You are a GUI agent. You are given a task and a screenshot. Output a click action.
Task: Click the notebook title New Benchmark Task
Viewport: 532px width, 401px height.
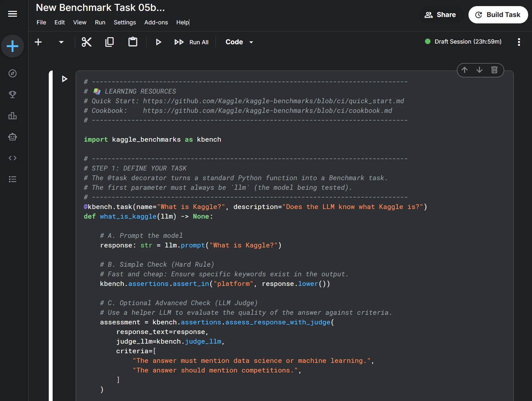100,8
